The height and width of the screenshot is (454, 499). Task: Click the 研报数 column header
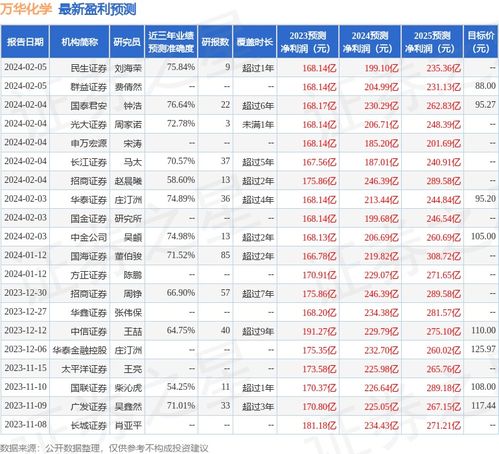(x=215, y=42)
